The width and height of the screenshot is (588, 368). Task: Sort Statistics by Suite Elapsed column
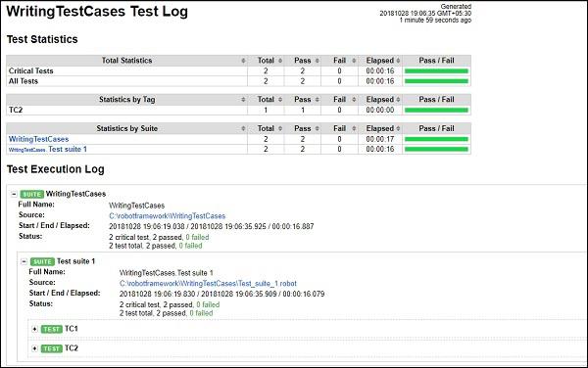pos(398,129)
